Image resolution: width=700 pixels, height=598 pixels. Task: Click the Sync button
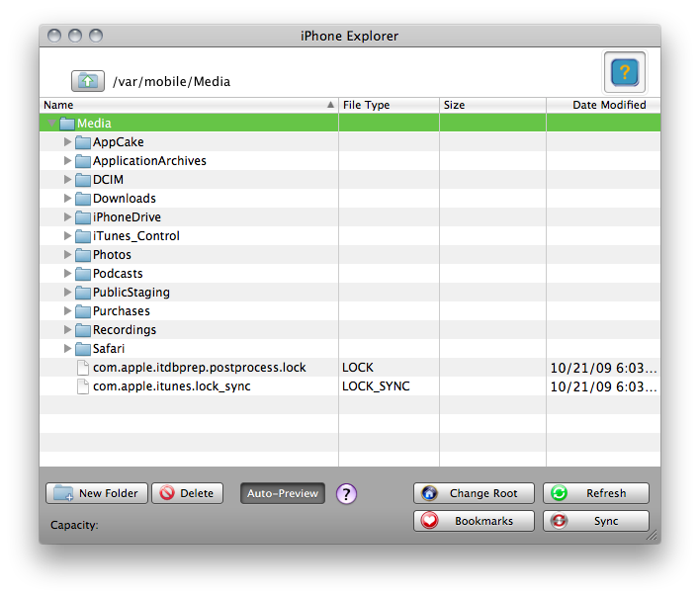[596, 521]
